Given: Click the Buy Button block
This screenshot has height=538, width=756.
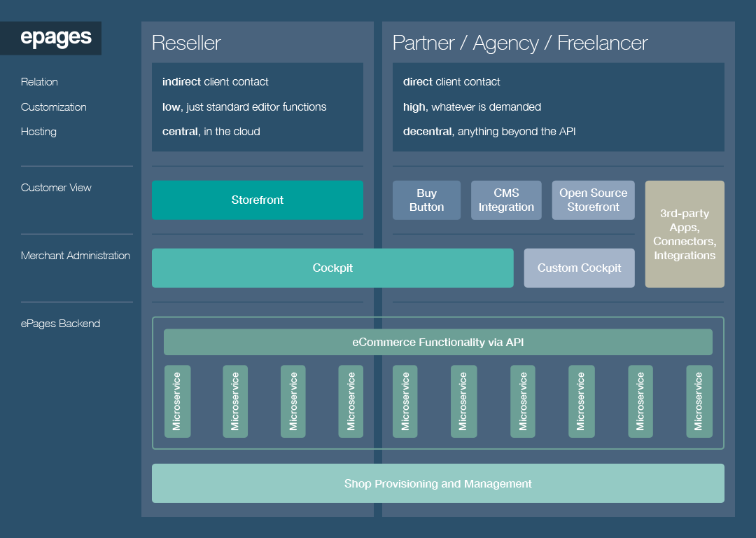Looking at the screenshot, I should click(x=427, y=200).
